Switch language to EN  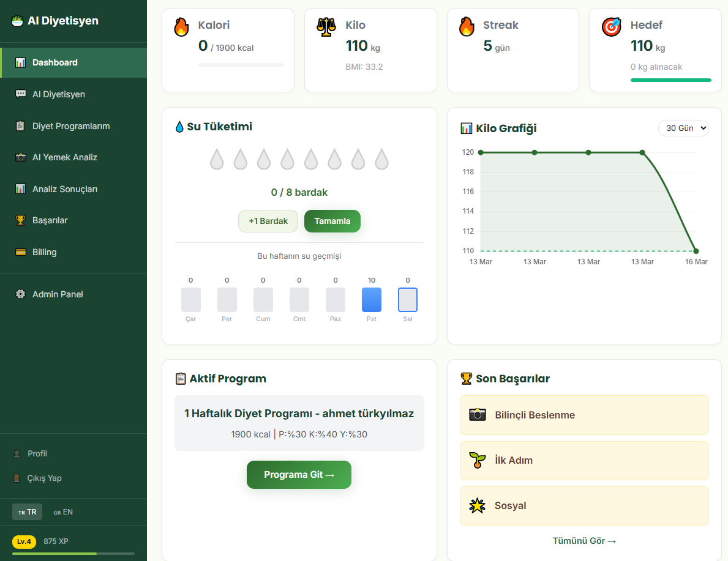click(63, 512)
